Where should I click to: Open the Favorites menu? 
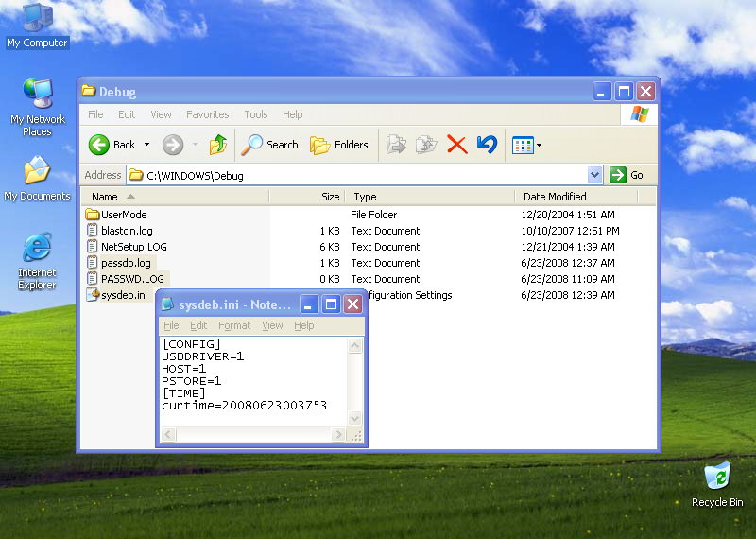(208, 114)
